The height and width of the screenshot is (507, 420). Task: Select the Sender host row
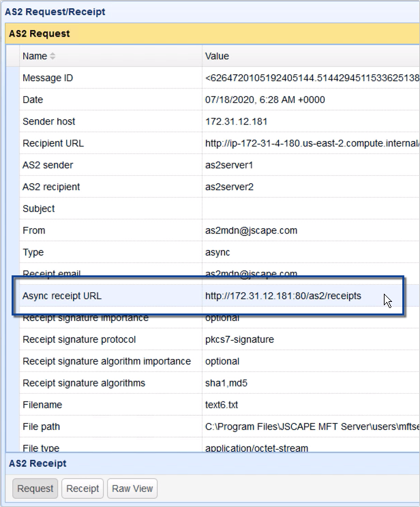coord(49,121)
